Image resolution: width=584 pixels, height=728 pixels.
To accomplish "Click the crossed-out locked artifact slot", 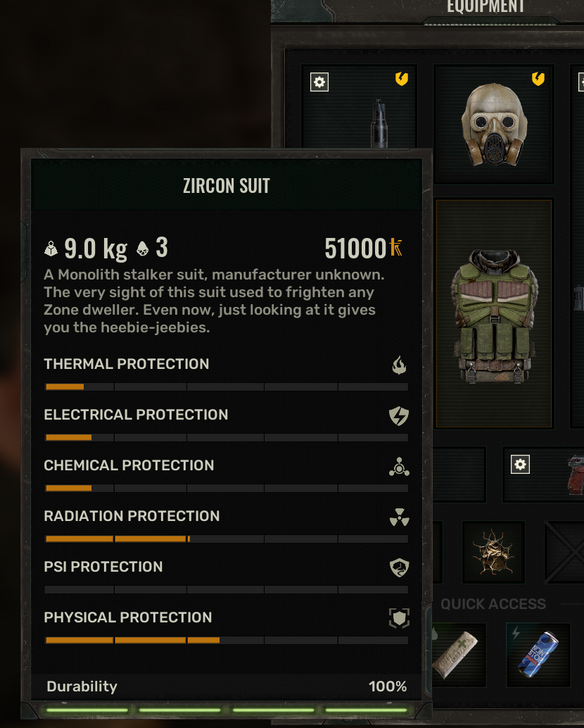I will (x=565, y=552).
